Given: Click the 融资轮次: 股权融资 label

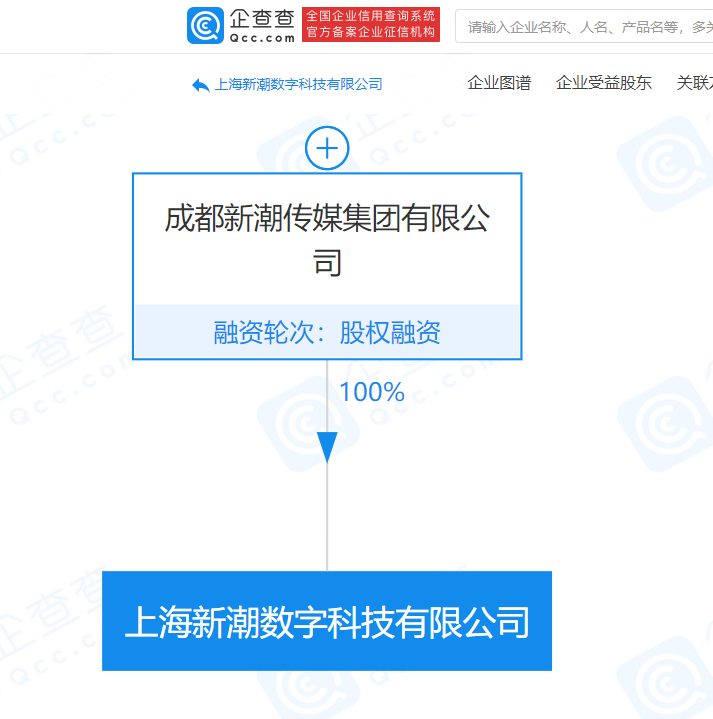Looking at the screenshot, I should (327, 332).
